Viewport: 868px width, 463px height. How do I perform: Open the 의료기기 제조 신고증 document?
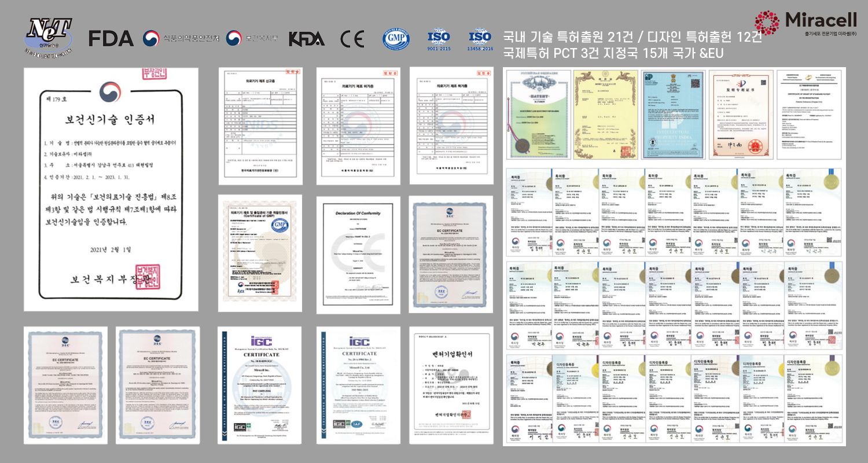(260, 126)
